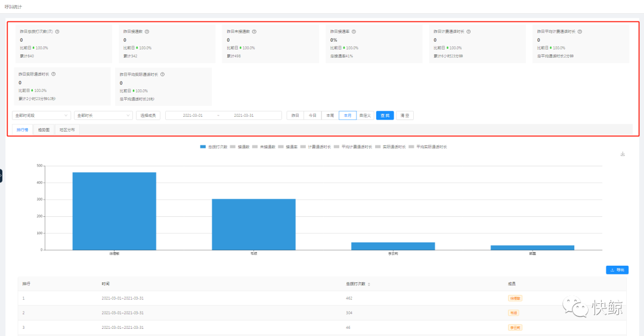The image size is (644, 336).
Task: Expand the left sidebar handle
Action: [1, 176]
